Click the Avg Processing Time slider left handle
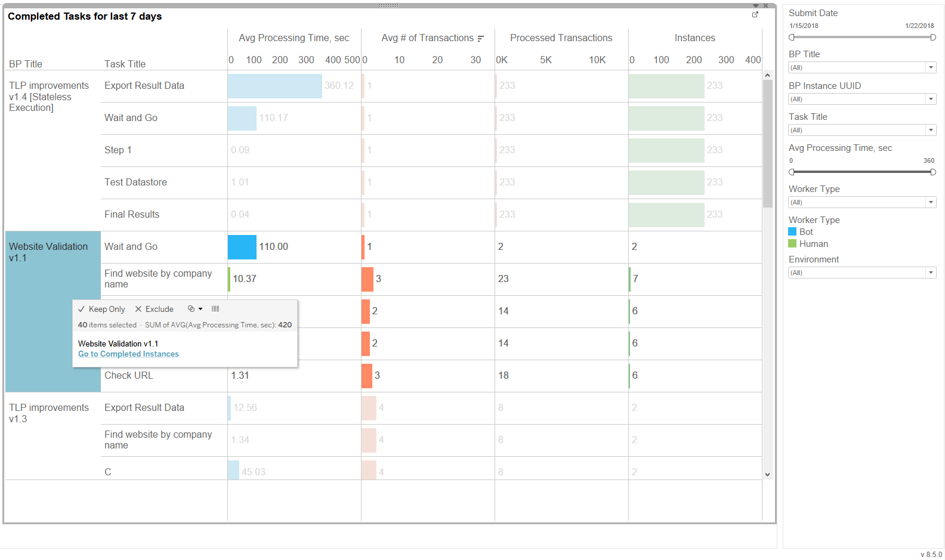Screen dimensions: 945x560 pyautogui.click(x=792, y=172)
